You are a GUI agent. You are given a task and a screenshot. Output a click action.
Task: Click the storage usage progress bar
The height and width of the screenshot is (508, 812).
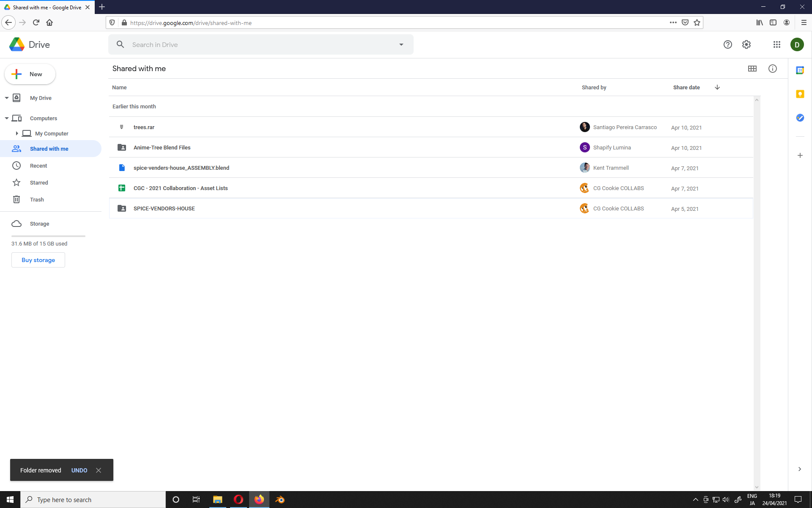[48, 236]
